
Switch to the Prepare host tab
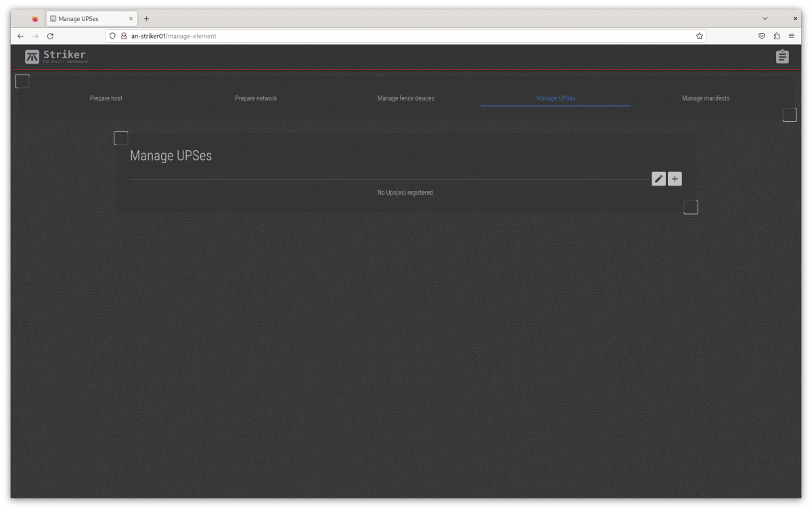pyautogui.click(x=106, y=98)
